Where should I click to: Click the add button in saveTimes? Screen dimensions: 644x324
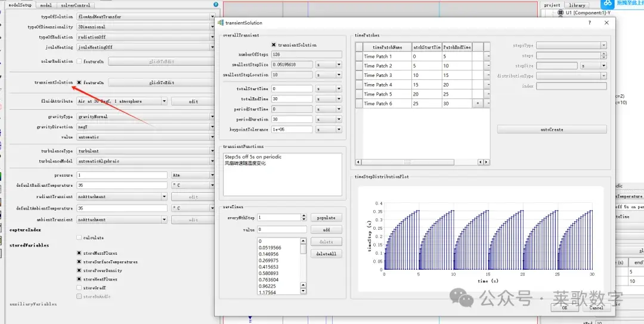pos(326,230)
